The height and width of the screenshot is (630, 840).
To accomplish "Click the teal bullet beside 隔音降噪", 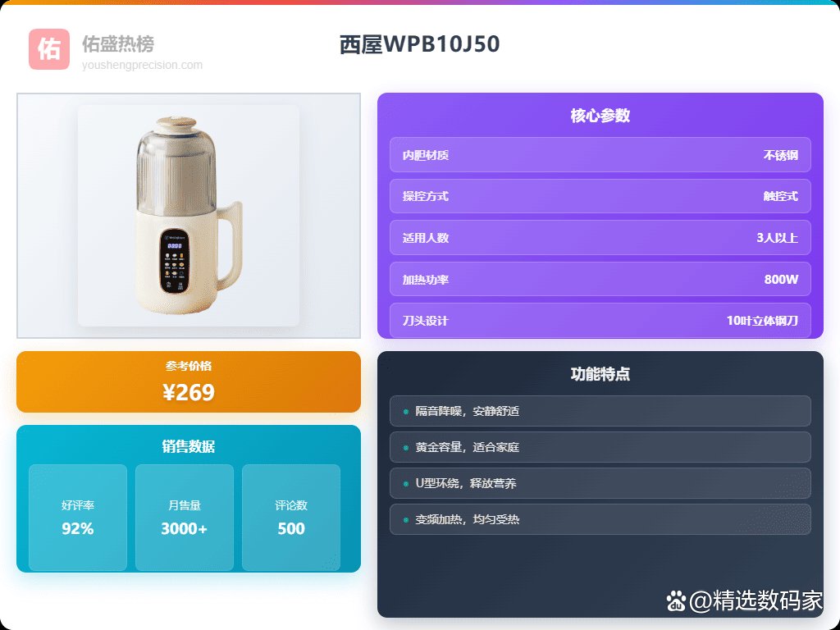I will pos(405,412).
